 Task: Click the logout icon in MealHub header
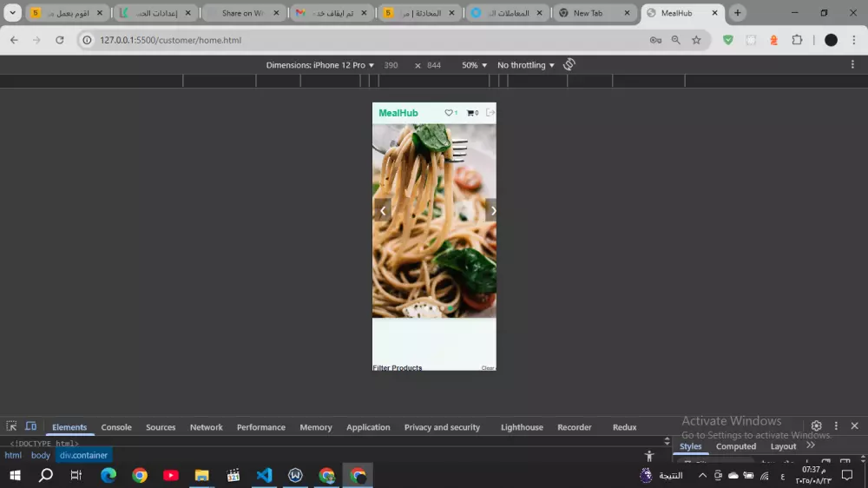(490, 112)
